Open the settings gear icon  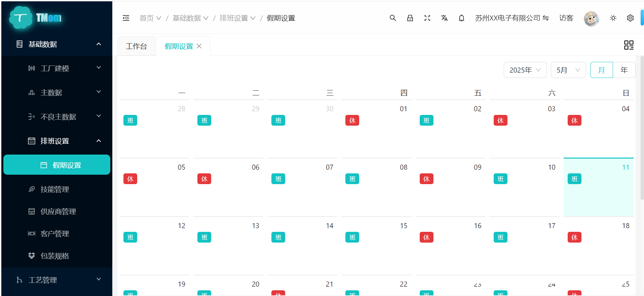coord(630,18)
